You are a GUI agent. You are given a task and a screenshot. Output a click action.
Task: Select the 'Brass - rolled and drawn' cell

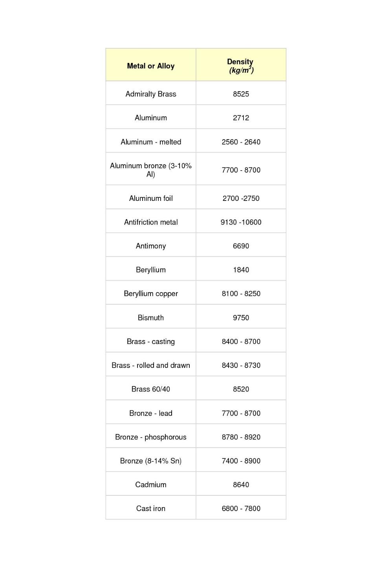(151, 365)
